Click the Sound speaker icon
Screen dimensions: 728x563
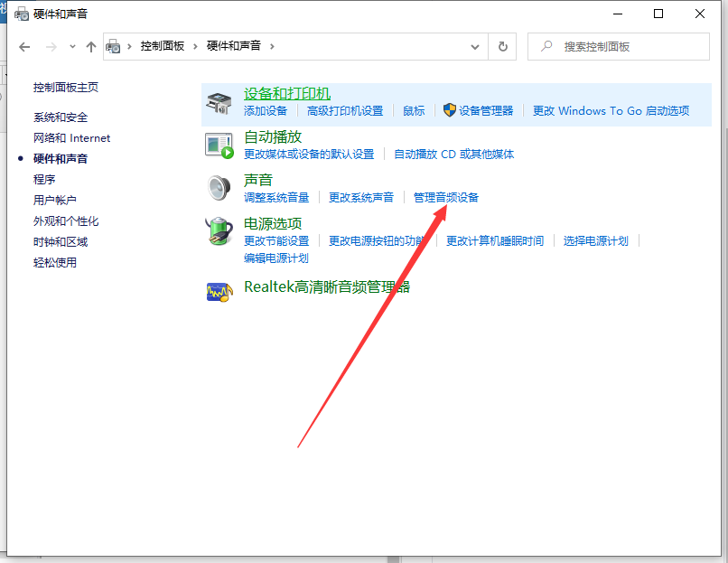tap(219, 187)
